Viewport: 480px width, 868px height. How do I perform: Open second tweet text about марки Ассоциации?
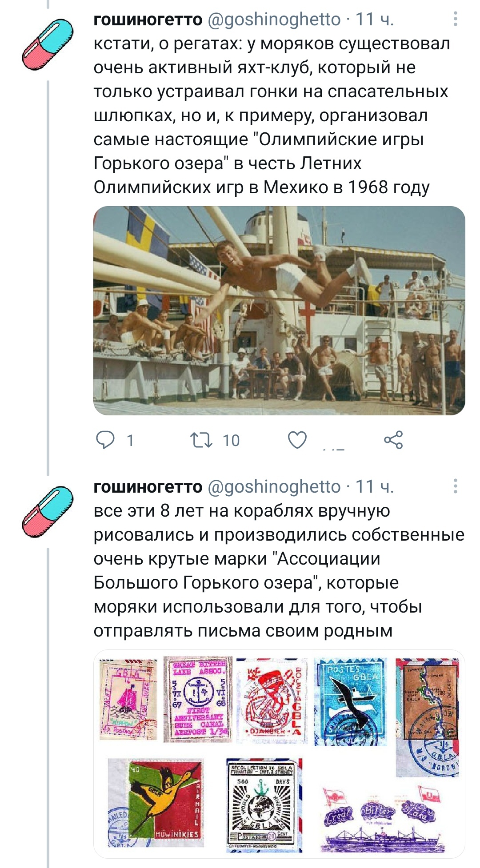[x=279, y=571]
